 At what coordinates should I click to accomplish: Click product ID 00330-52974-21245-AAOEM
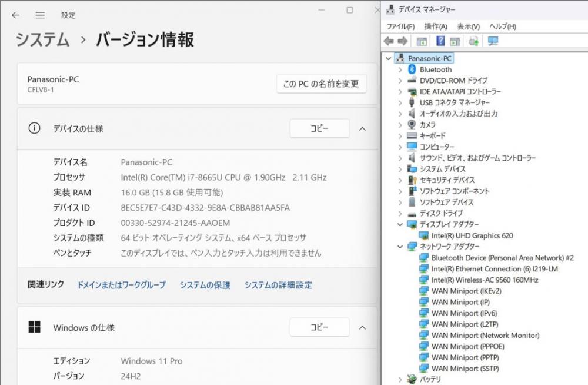point(175,223)
